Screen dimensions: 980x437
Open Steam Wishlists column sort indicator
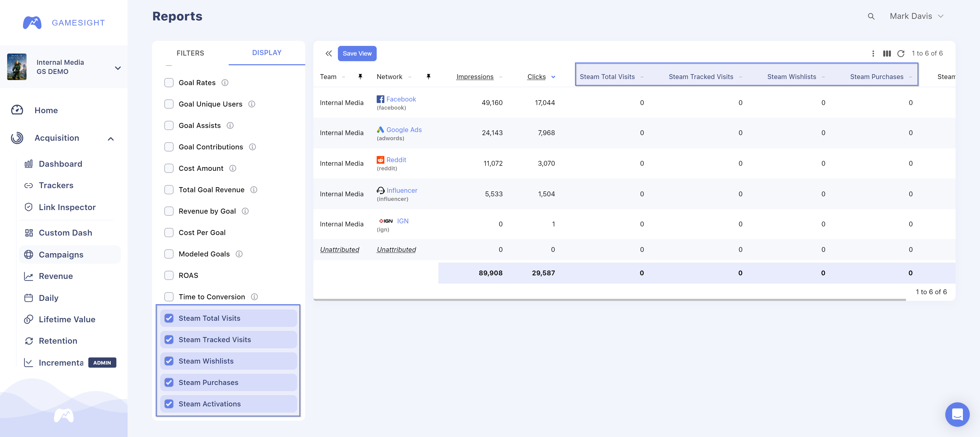pos(823,77)
